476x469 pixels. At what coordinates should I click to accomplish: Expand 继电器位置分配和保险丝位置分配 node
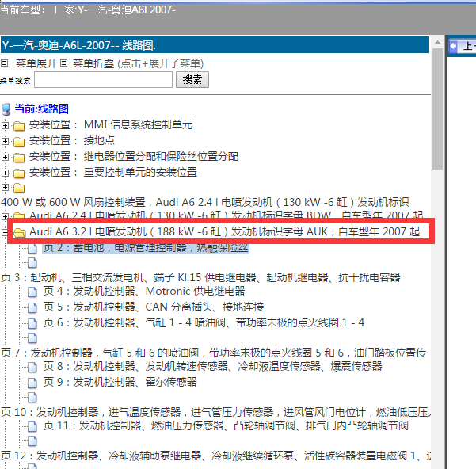[5, 157]
